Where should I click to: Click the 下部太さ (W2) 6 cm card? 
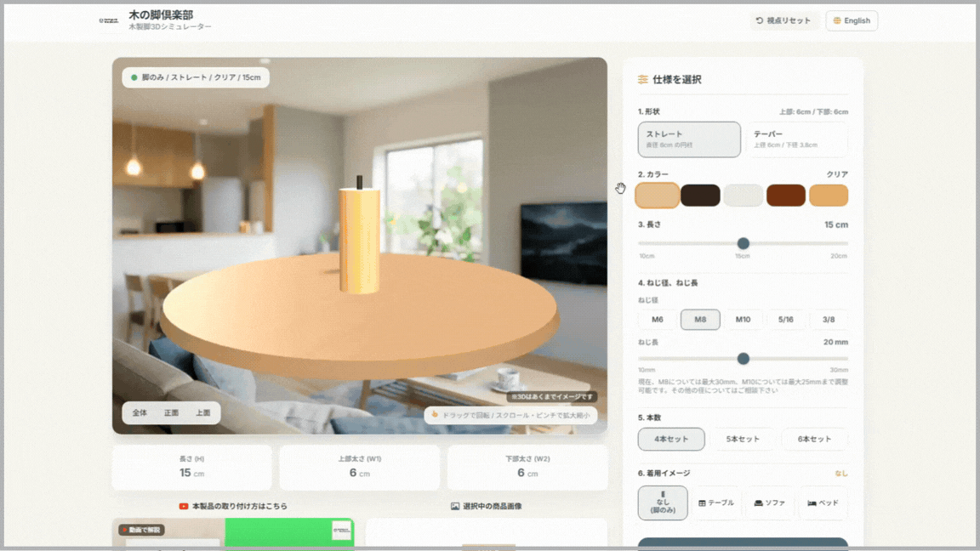[x=527, y=468]
